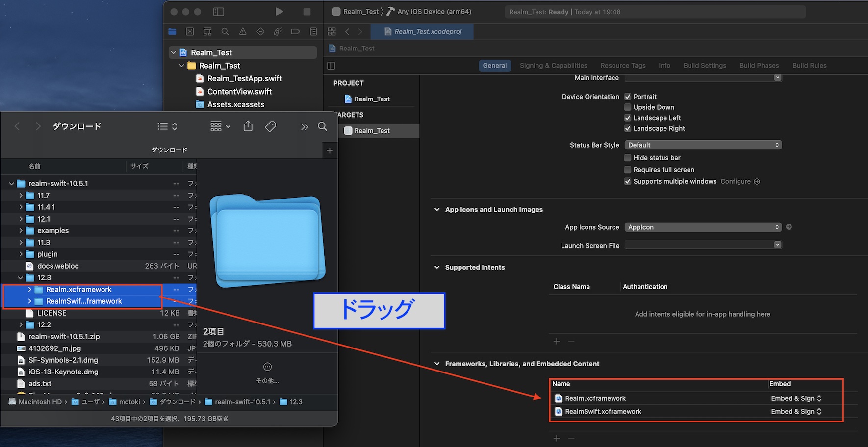Select LICENSE file in Finder

(x=51, y=313)
